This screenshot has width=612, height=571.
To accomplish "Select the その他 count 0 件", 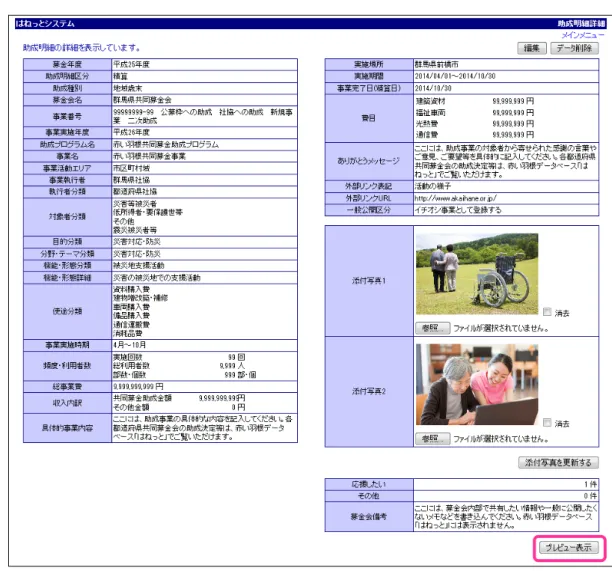I will click(590, 496).
